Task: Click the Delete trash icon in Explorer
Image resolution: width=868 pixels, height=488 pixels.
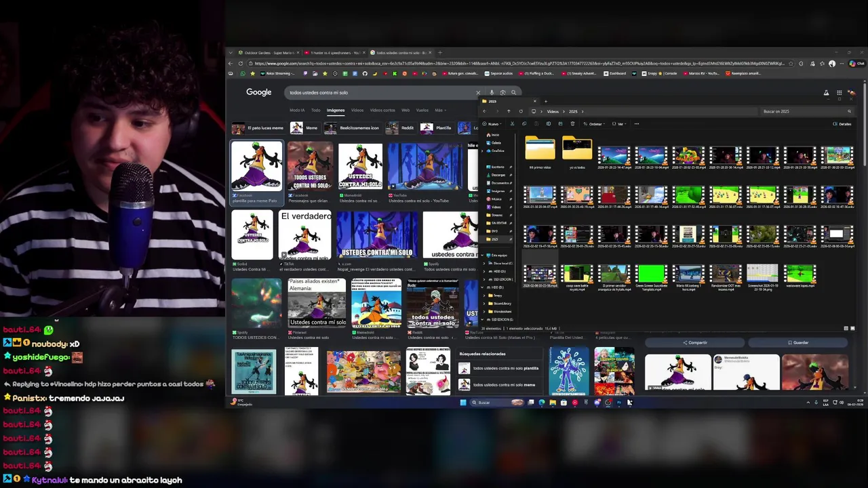Action: pyautogui.click(x=572, y=124)
